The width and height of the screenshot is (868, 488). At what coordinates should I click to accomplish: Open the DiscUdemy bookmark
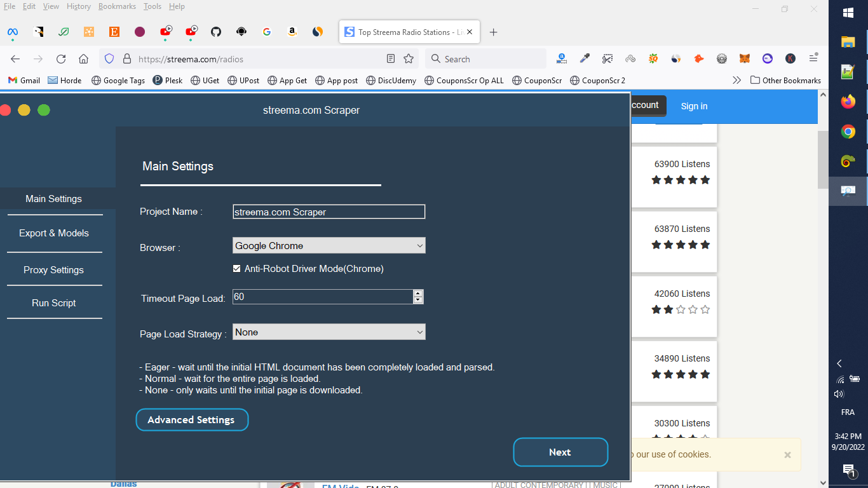(x=391, y=80)
